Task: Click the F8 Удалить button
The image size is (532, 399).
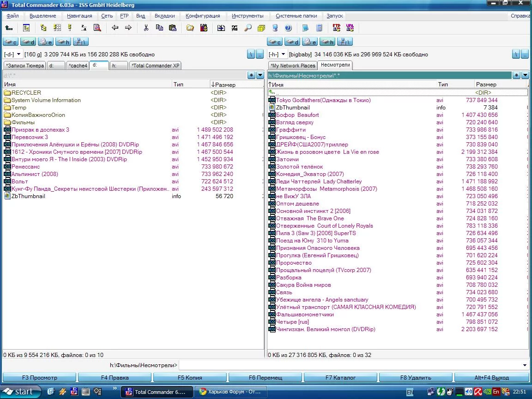Action: [x=416, y=378]
